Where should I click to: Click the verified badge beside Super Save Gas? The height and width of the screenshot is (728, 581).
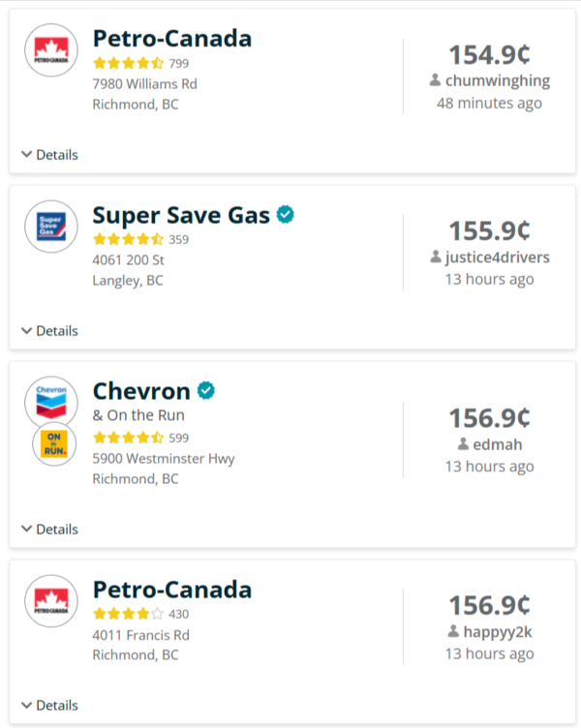[x=285, y=215]
